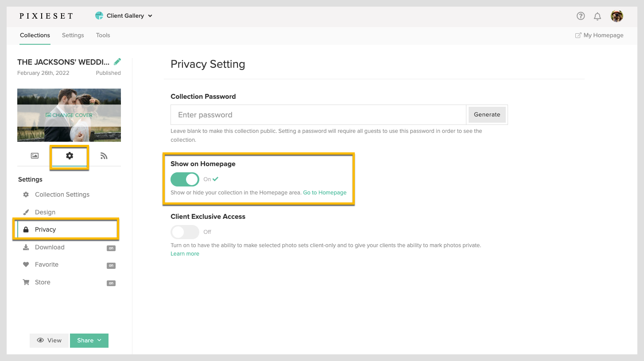Screen dimensions: 644x361
Task: Click The Jacksons' Wedding collection title
Action: [x=63, y=62]
